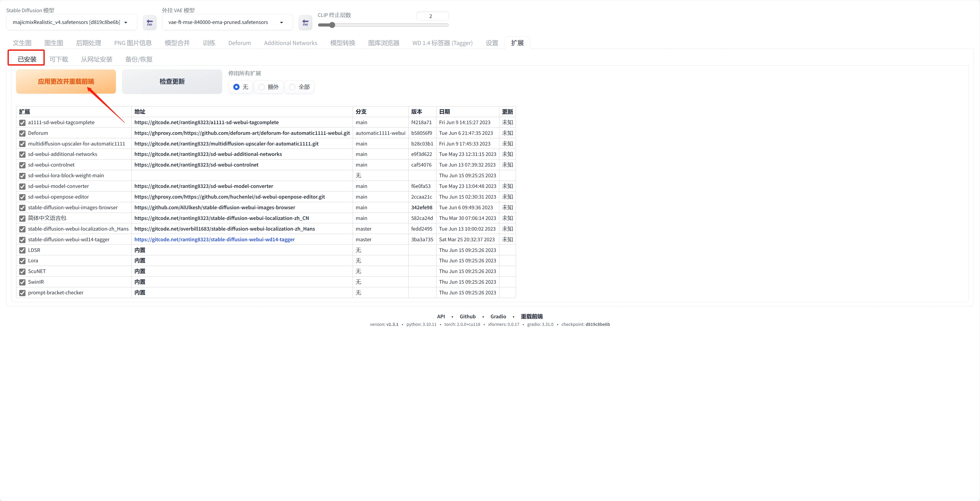Toggle stable-diffusion-webui-wd14-tagger checkbox
The height and width of the screenshot is (501, 980).
22,240
